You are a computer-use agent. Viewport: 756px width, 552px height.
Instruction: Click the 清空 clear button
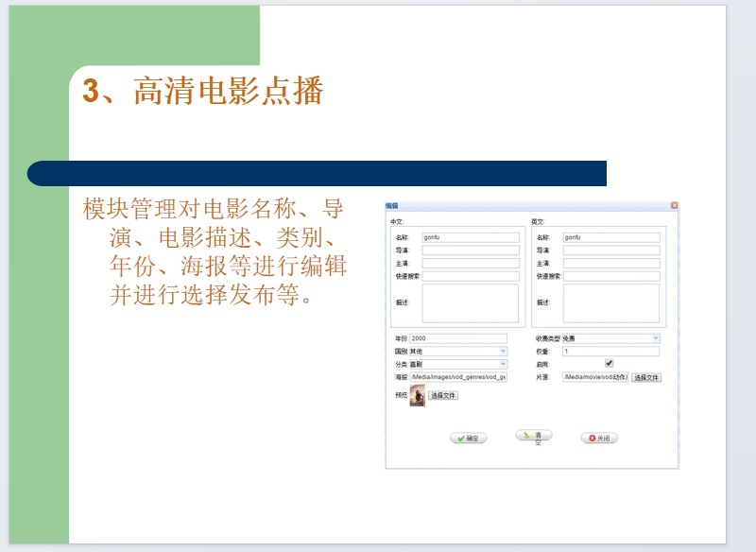click(534, 438)
